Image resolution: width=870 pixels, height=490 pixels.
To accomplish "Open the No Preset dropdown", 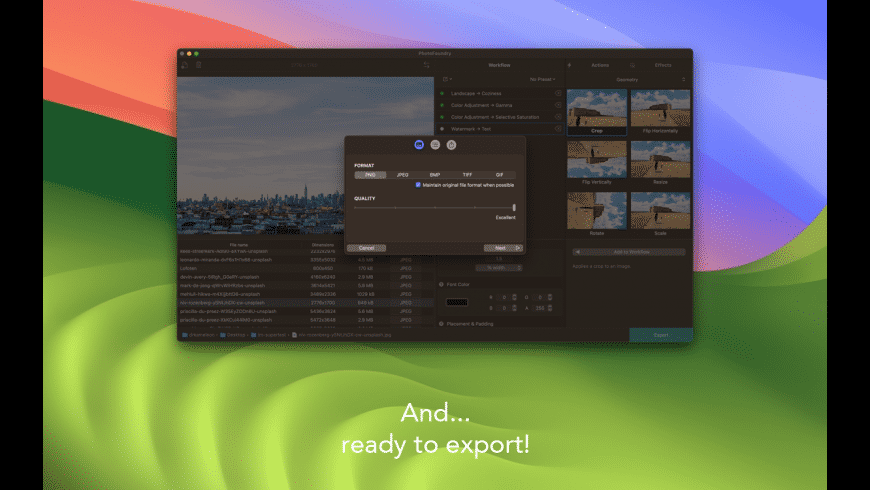I will (x=542, y=79).
